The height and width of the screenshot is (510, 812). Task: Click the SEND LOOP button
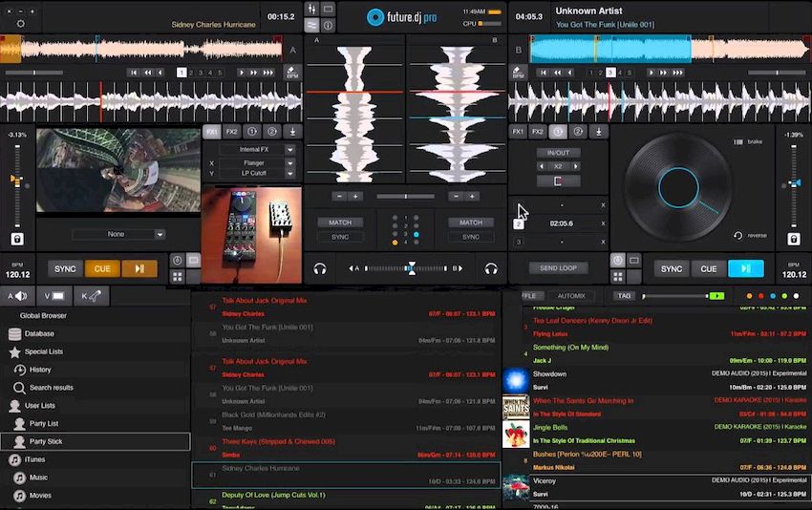(557, 268)
